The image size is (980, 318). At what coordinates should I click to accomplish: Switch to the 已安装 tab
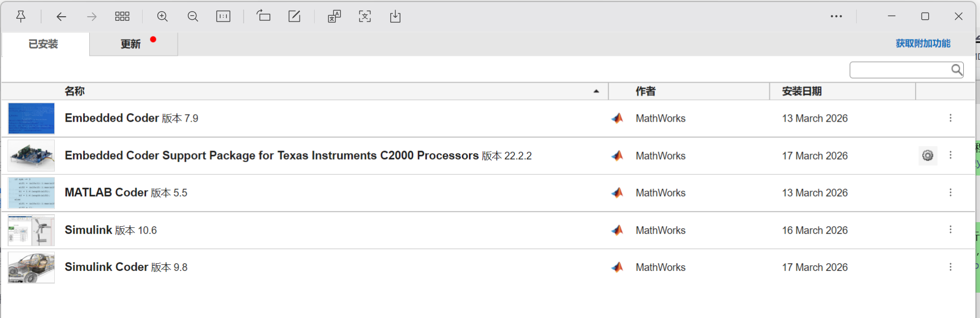pos(45,44)
